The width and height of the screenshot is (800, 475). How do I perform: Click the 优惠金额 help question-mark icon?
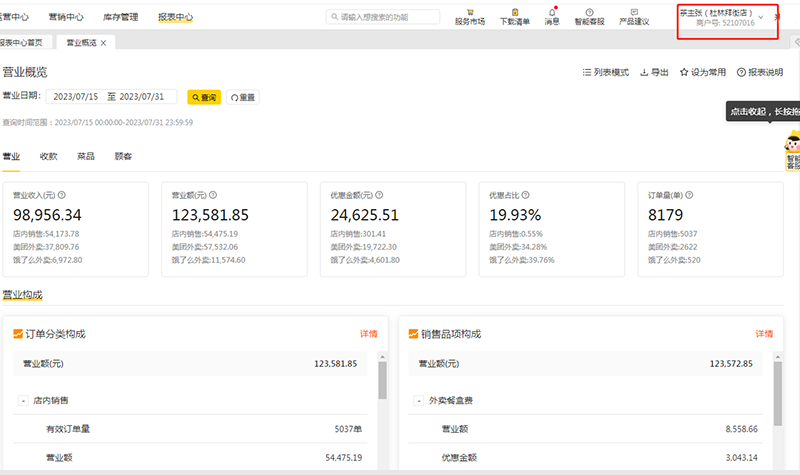tap(379, 195)
